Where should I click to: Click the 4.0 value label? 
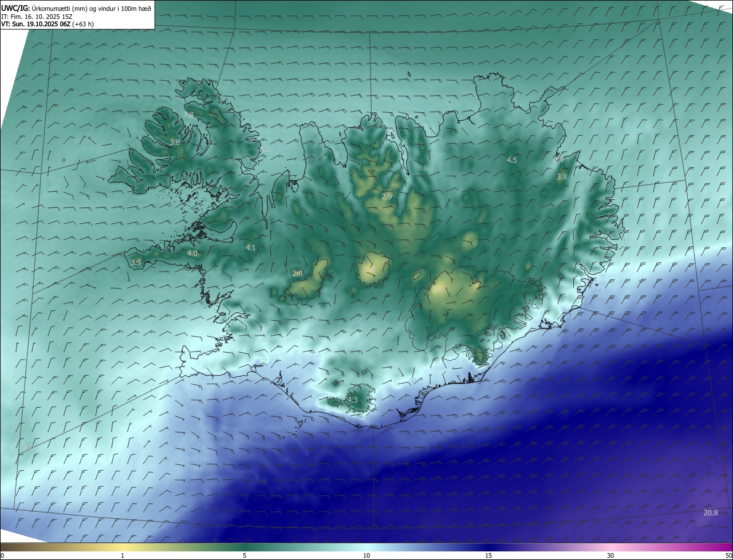(x=192, y=253)
